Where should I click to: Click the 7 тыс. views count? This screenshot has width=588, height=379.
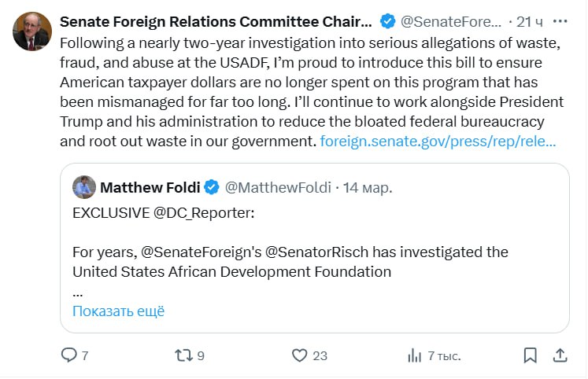click(444, 355)
